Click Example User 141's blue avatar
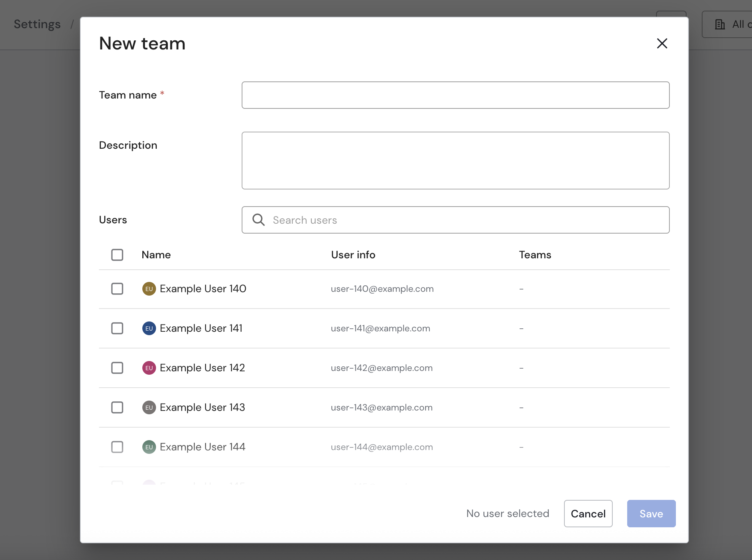The width and height of the screenshot is (752, 560). [149, 328]
